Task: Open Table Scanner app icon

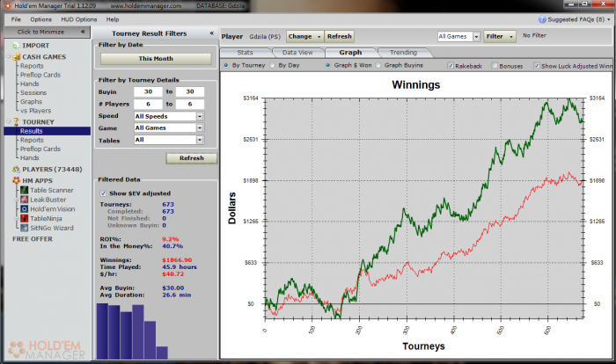Action: coord(25,190)
